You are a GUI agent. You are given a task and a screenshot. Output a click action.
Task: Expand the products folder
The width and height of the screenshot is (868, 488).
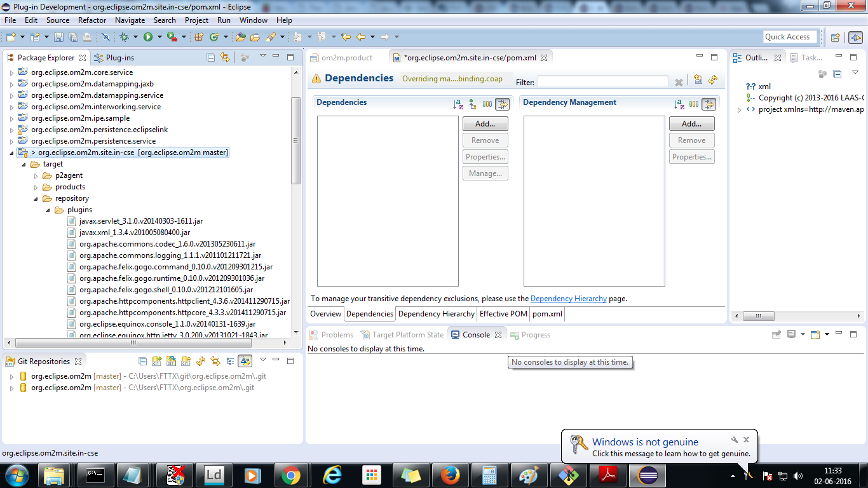tap(36, 187)
